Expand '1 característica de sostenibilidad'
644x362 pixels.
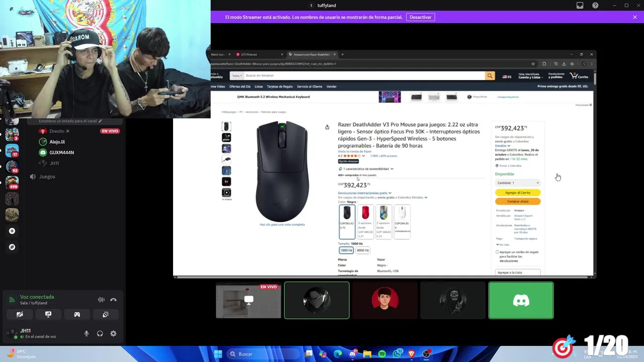[x=366, y=169]
